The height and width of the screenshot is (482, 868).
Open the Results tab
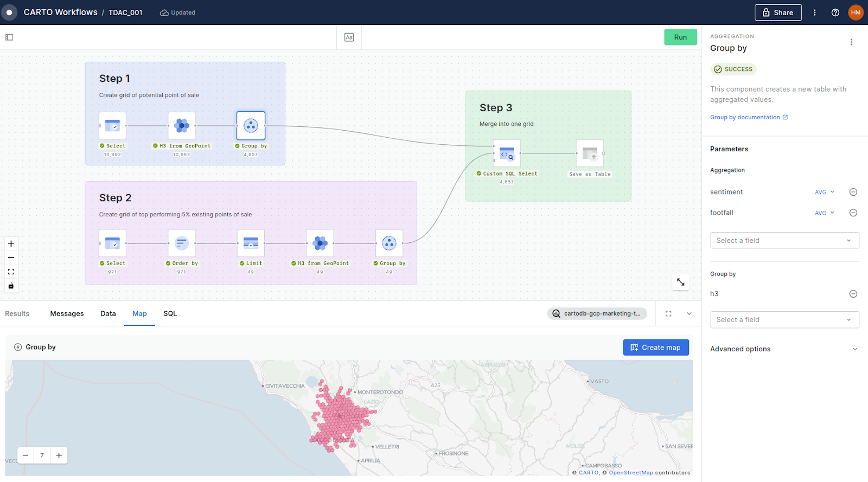tap(17, 313)
